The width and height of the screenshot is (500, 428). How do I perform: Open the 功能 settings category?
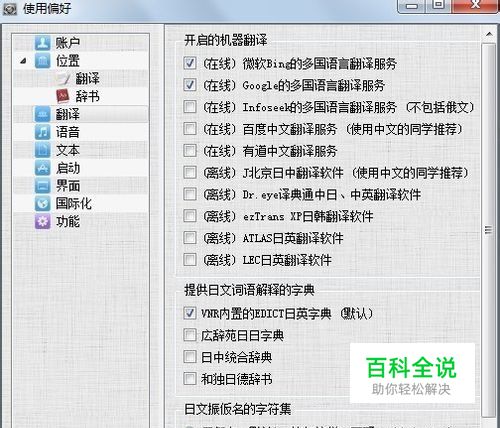[68, 222]
